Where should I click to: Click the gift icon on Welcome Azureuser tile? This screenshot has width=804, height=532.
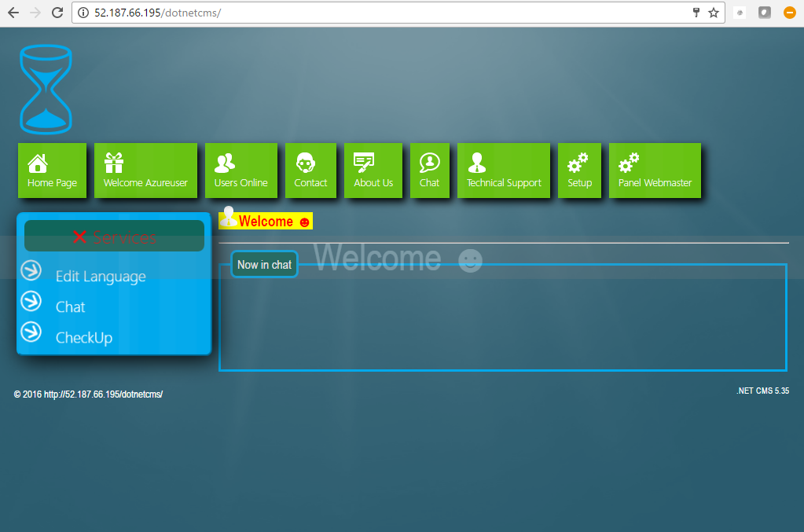coord(116,163)
